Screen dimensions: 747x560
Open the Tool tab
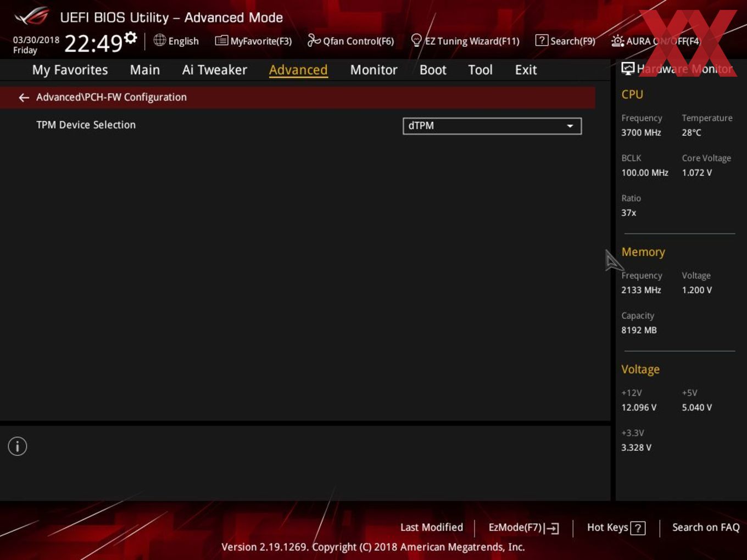480,70
